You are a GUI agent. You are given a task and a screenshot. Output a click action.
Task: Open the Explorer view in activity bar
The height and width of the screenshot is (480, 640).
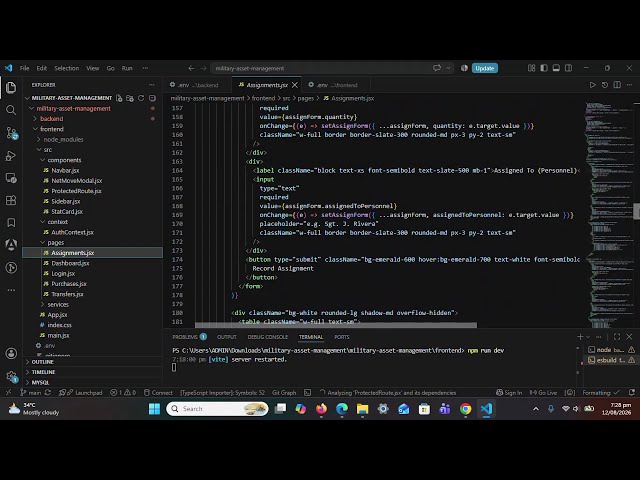[x=11, y=87]
